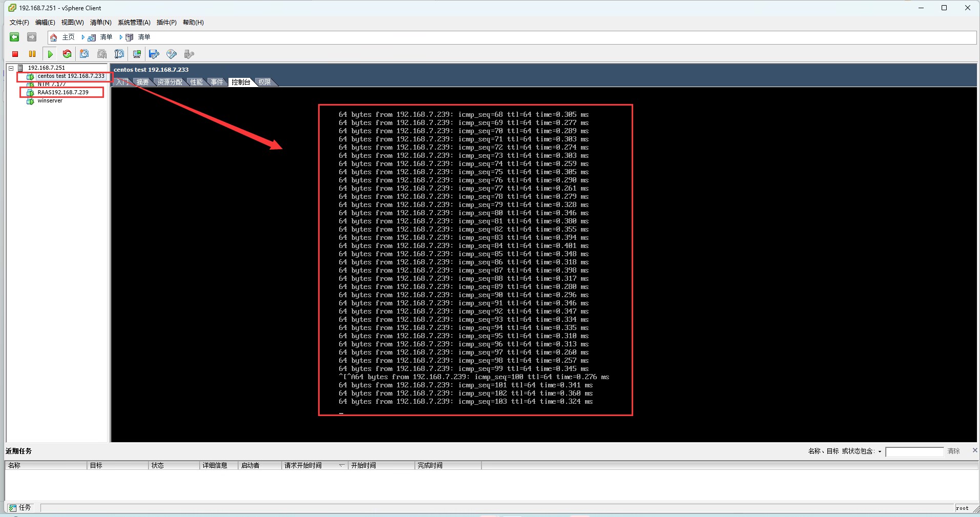Switch to the 资源分配 tab
The height and width of the screenshot is (517, 980).
[170, 82]
